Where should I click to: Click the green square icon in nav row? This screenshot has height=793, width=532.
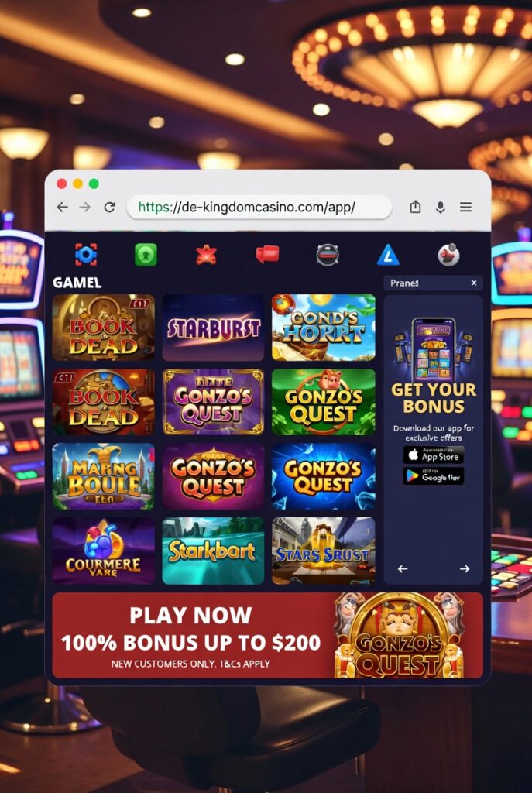click(146, 254)
